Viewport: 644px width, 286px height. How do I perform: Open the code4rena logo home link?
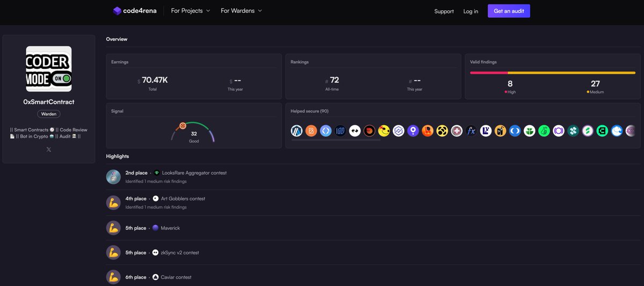(x=135, y=11)
